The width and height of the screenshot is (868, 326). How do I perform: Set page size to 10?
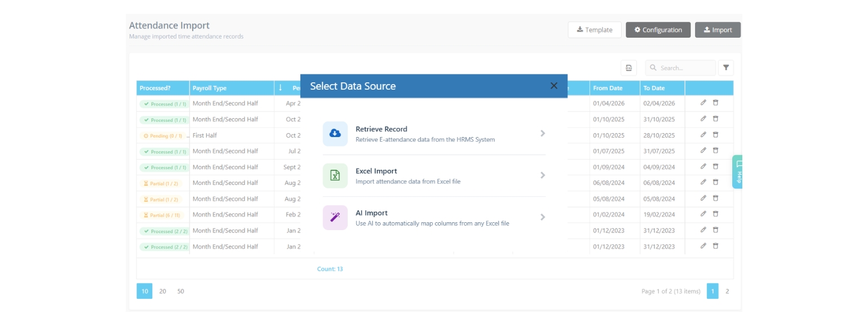click(144, 291)
